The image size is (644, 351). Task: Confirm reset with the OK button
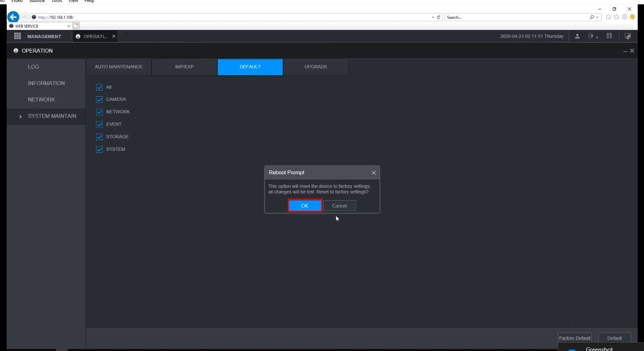305,206
